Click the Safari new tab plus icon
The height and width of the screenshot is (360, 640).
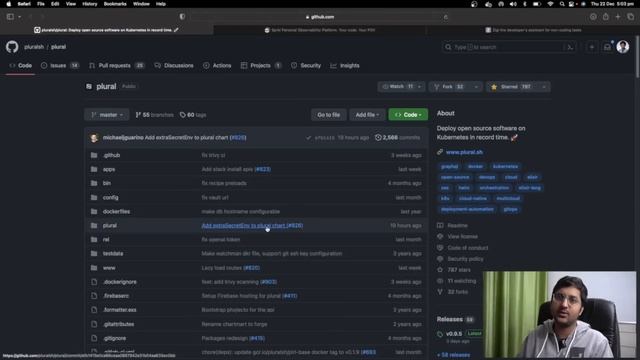(x=618, y=17)
